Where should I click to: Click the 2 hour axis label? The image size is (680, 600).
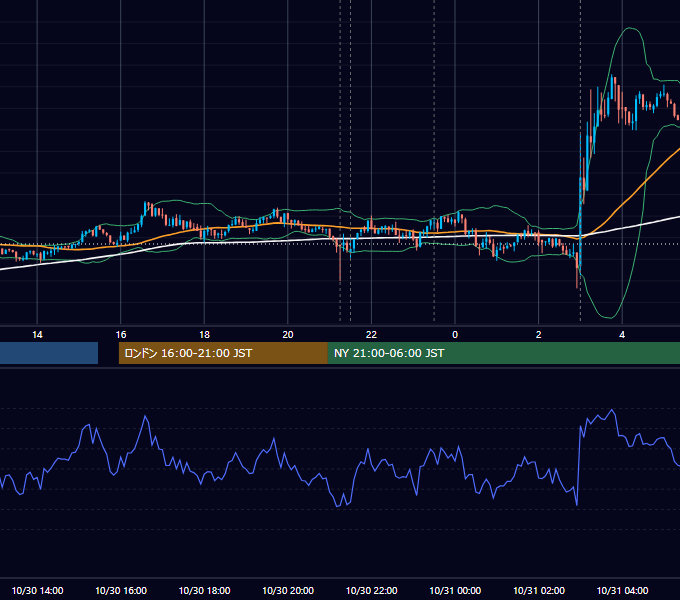tap(538, 335)
